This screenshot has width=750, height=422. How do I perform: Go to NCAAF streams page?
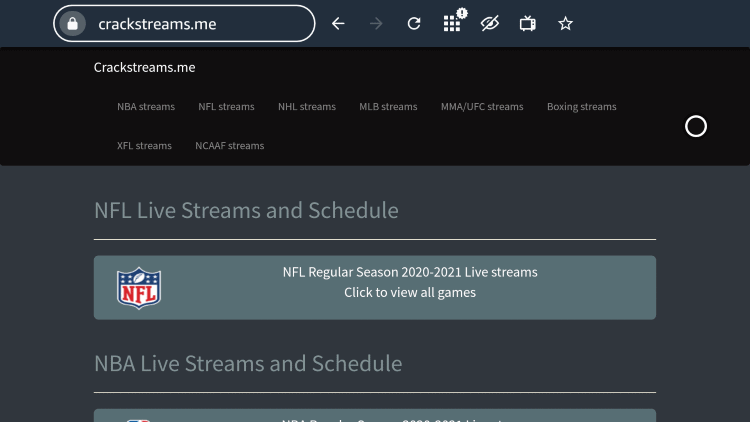pyautogui.click(x=230, y=146)
